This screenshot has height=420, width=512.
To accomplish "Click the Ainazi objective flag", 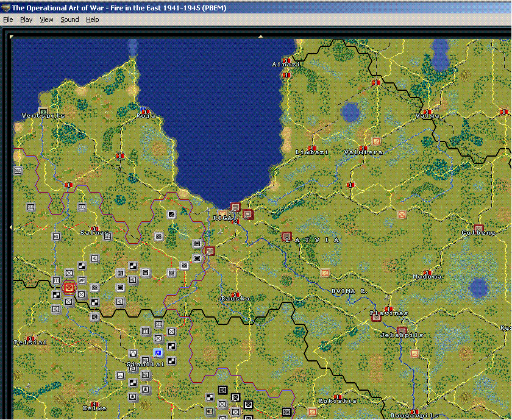I will click(286, 60).
